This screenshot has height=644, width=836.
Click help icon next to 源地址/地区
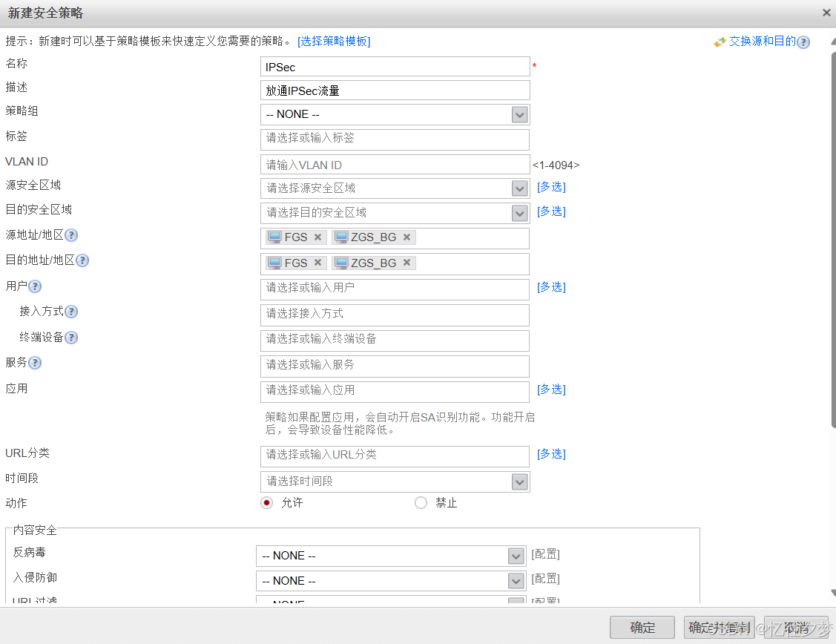[71, 236]
